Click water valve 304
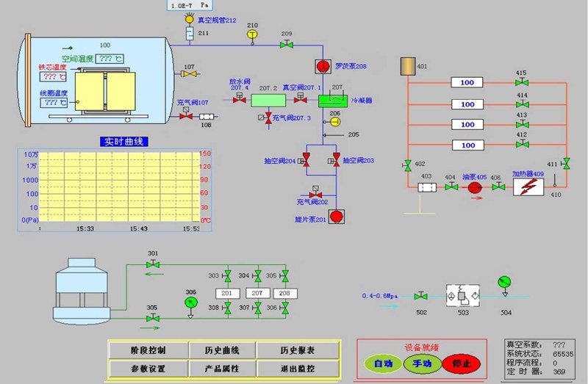 pos(257,276)
